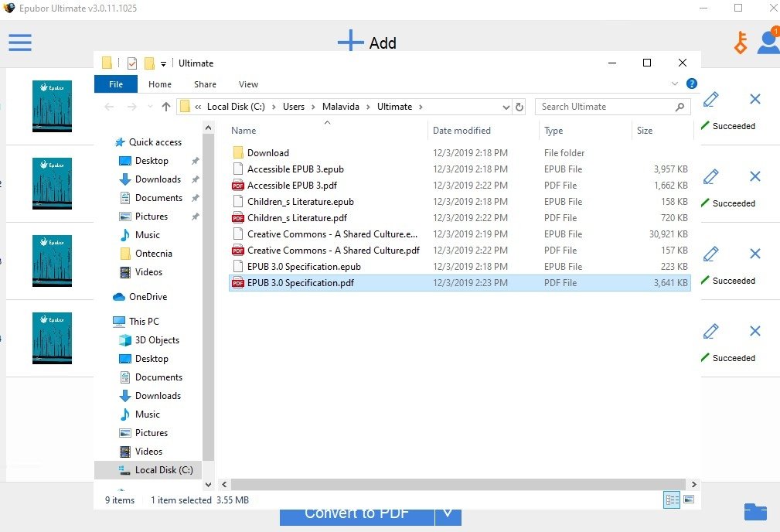Click the Explorer Help question mark icon
Screen dimensions: 780x532
691,84
